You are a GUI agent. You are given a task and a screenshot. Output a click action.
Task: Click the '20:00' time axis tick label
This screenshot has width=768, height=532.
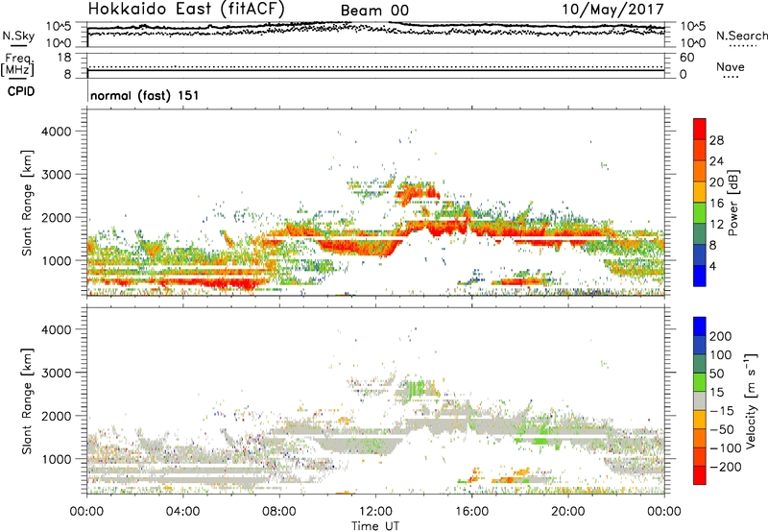click(567, 512)
